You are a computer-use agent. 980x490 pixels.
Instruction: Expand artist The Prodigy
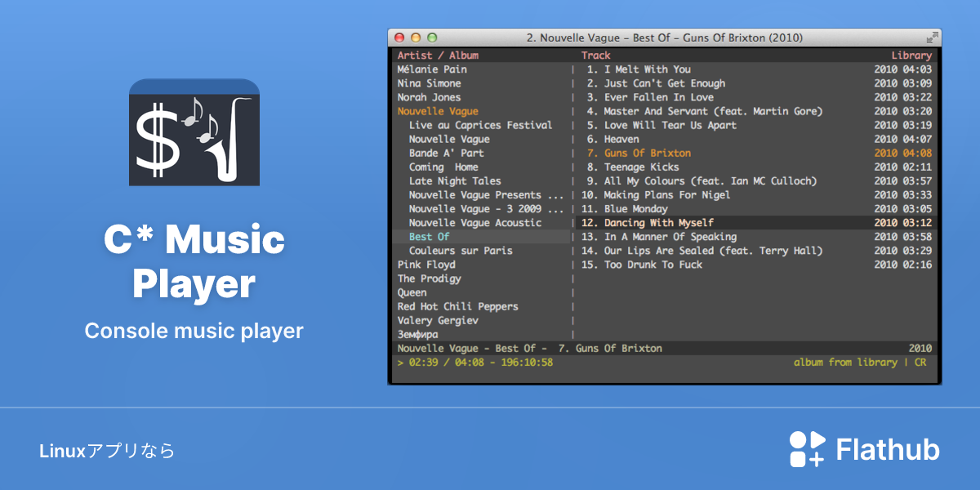(430, 278)
